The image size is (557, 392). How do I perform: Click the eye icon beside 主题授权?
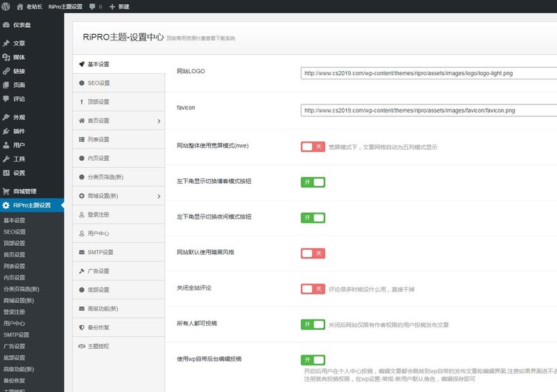click(x=81, y=346)
